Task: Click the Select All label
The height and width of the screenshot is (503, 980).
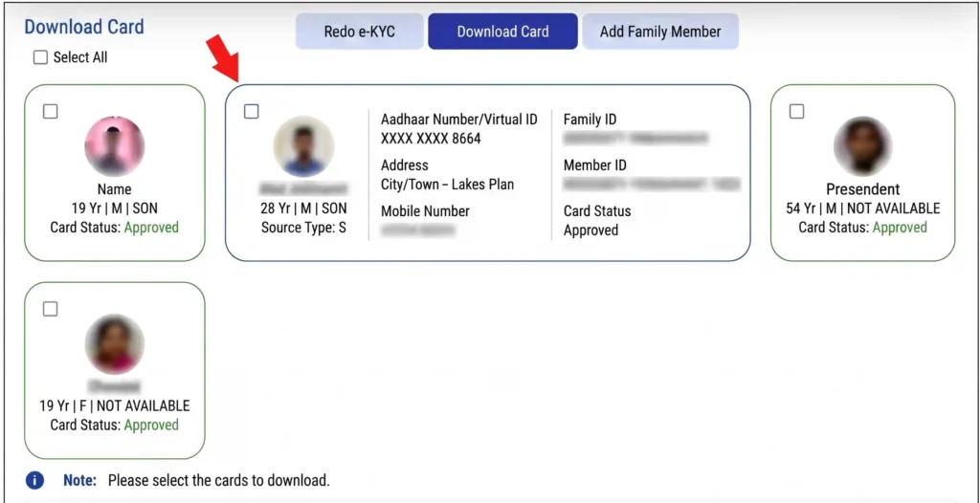Action: 80,57
